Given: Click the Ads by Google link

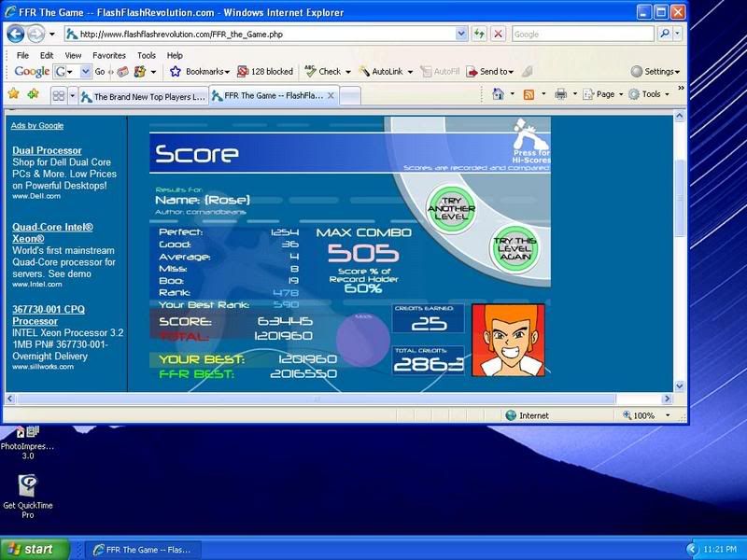Looking at the screenshot, I should click(37, 126).
